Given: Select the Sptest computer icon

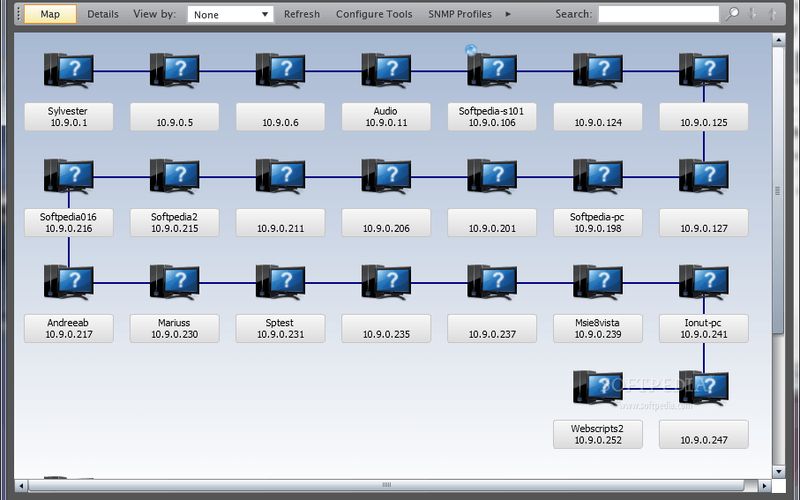Looking at the screenshot, I should 281,282.
